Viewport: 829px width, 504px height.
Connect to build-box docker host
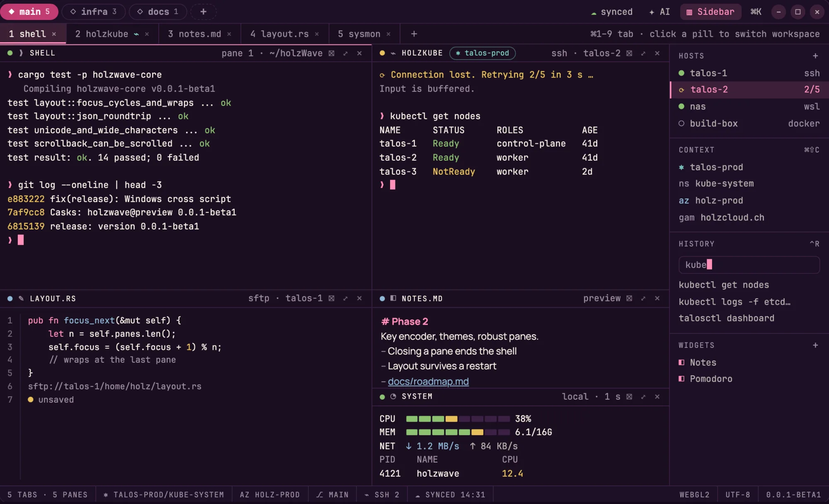pyautogui.click(x=749, y=123)
